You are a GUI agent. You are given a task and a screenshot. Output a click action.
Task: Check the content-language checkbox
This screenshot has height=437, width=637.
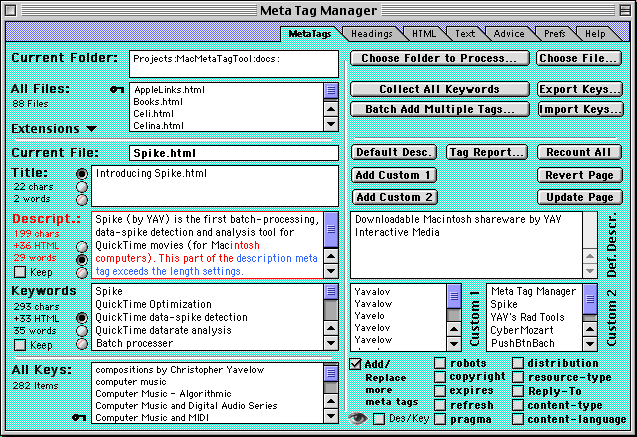[518, 419]
